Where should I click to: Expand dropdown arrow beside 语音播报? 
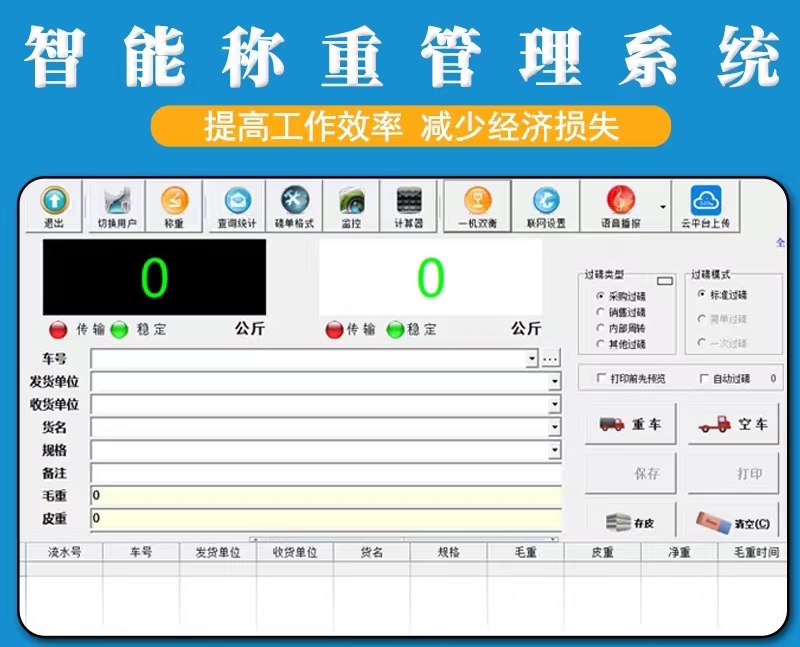coord(662,207)
